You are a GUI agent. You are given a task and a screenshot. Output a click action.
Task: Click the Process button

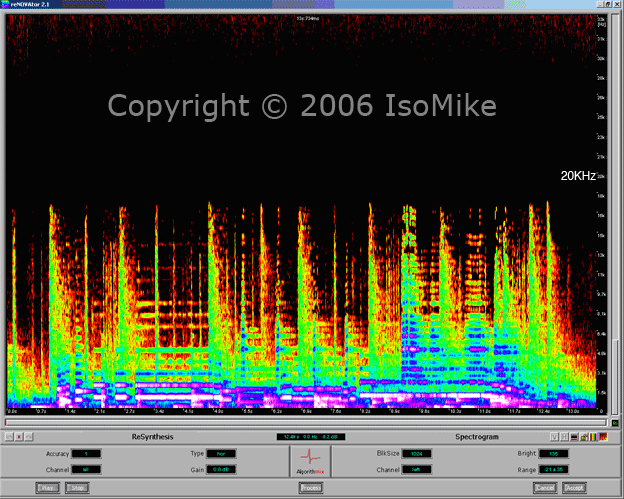[311, 488]
